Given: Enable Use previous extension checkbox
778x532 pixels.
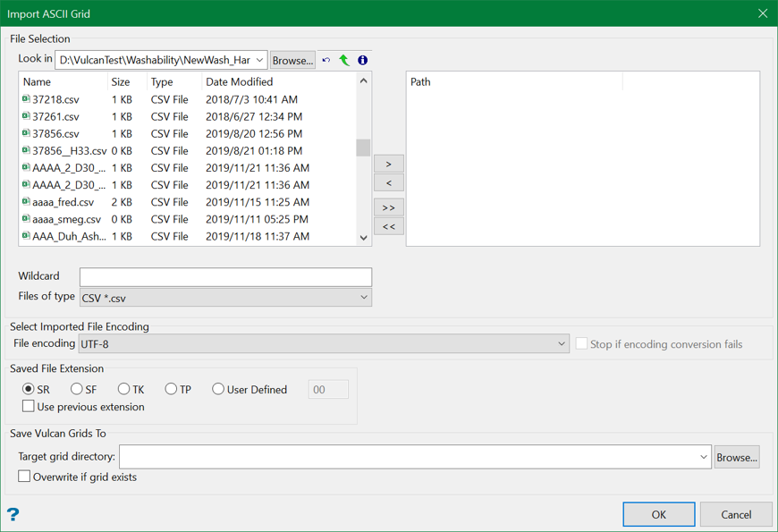Looking at the screenshot, I should [29, 407].
